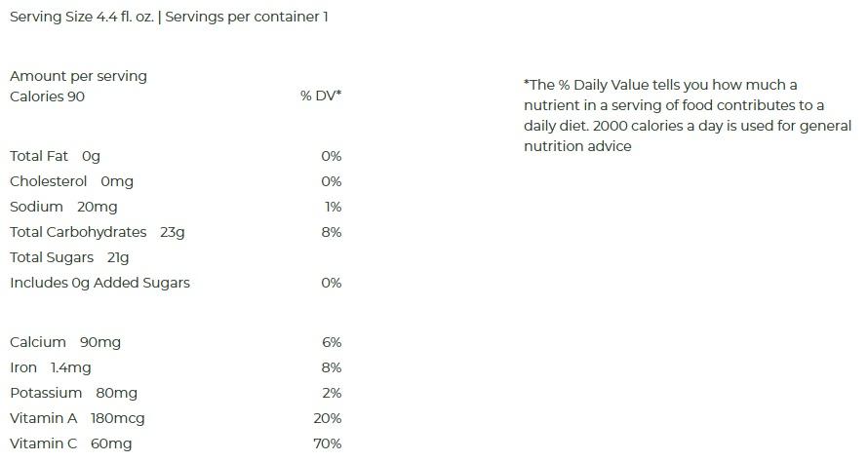This screenshot has width=868, height=462.
Task: Click the Iron 1.4mg row
Action: tap(176, 367)
